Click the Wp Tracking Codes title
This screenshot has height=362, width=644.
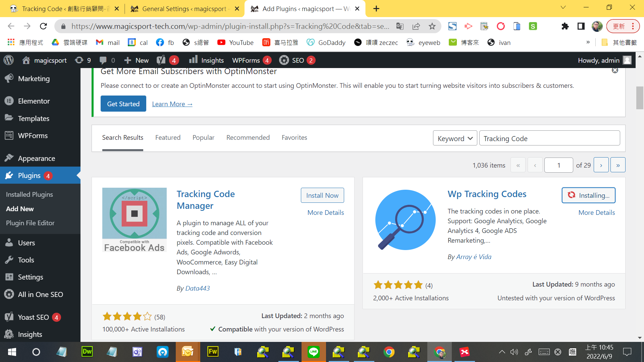click(x=487, y=194)
